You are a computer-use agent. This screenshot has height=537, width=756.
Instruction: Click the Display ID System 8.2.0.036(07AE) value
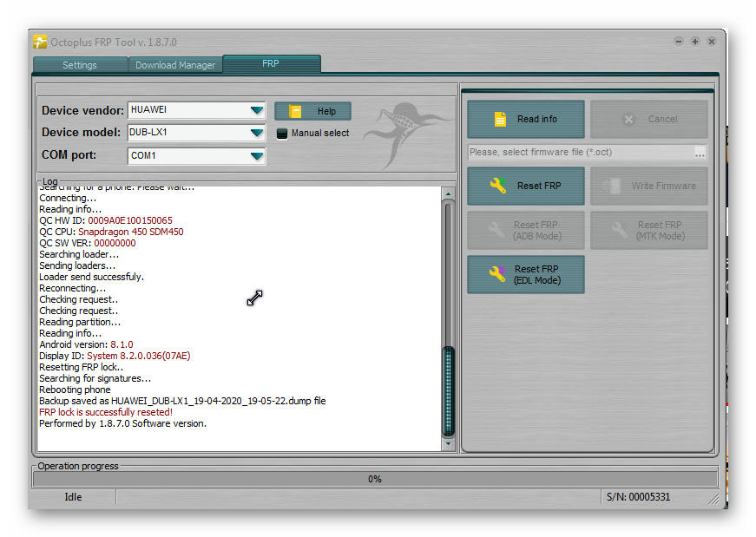point(139,357)
